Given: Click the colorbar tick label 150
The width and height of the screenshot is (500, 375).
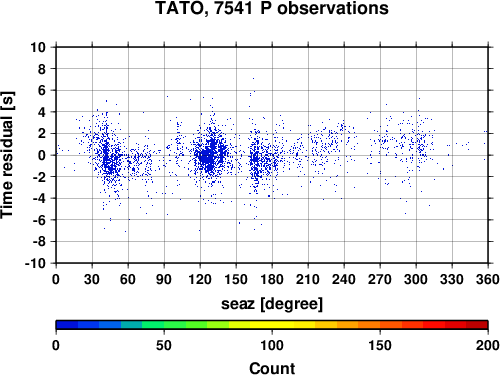Looking at the screenshot, I should (x=380, y=345).
